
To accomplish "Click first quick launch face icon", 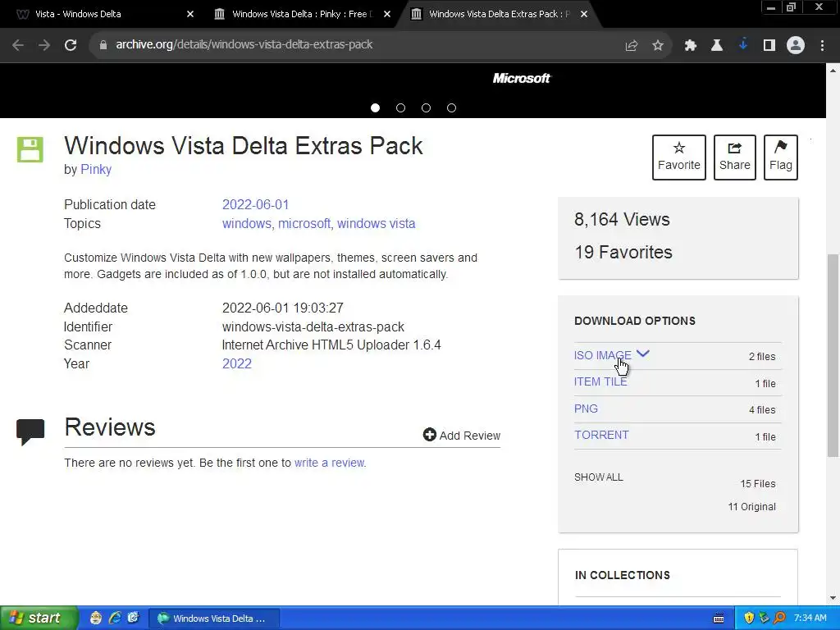I will [x=96, y=618].
